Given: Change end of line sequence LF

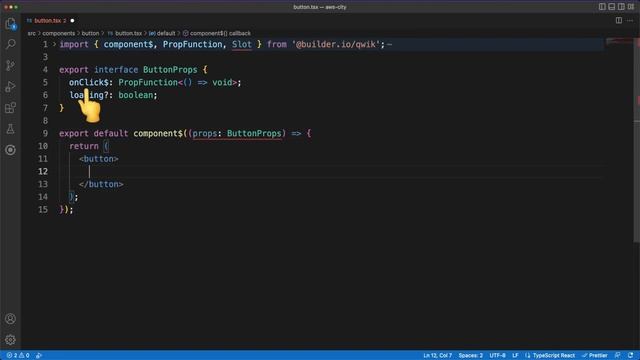Looking at the screenshot, I should click(515, 356).
